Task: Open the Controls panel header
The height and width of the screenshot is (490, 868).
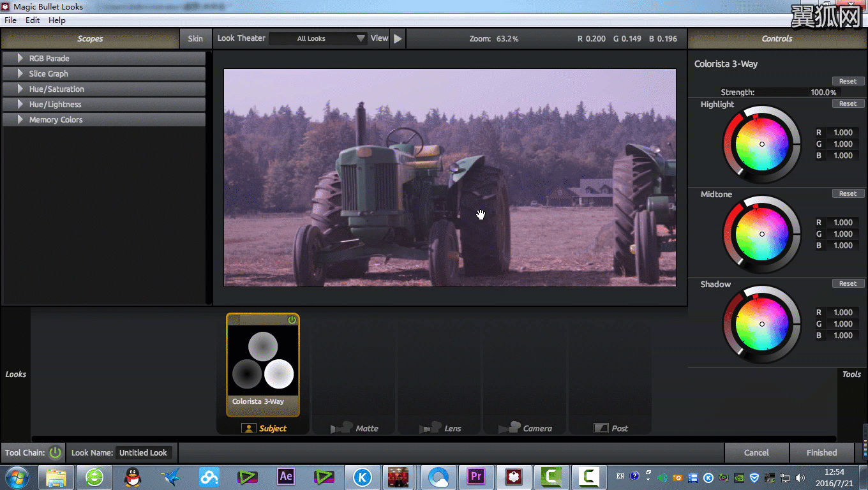Action: click(777, 38)
